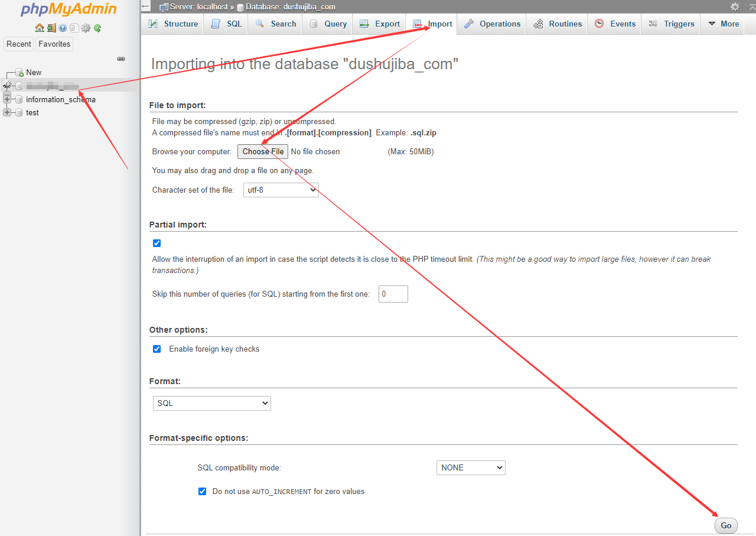Screen dimensions: 756x536
Task: Toggle the partial import interruption checkbox
Action: 157,243
